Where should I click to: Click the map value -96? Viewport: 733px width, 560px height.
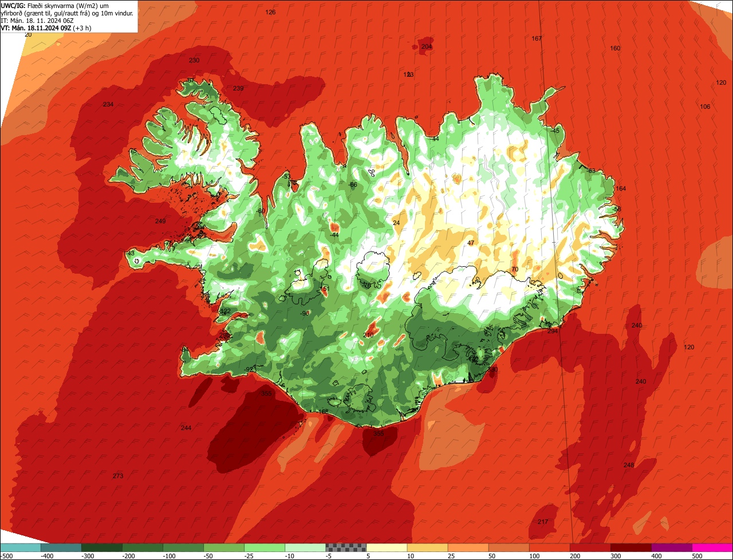click(305, 313)
